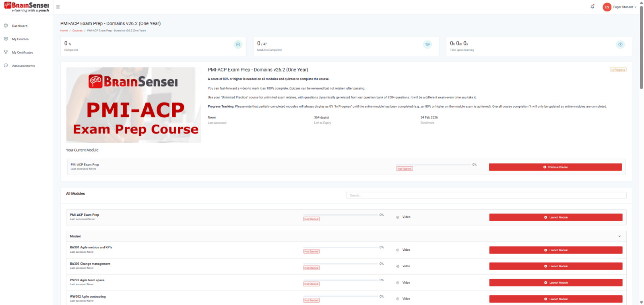Click the Video icon for PS228 row
Image resolution: width=644 pixels, height=305 pixels.
tap(398, 283)
